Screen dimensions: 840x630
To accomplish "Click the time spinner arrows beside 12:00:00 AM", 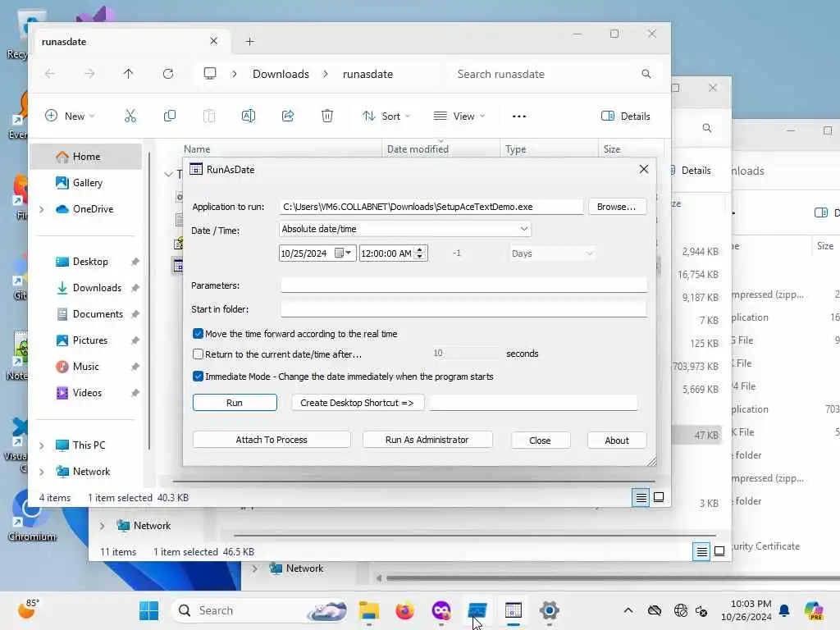I will 421,253.
